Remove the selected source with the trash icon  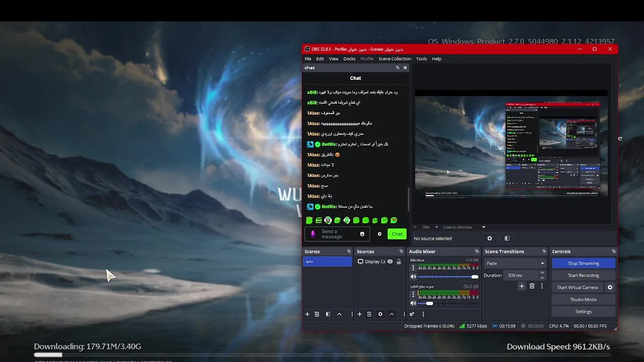point(369,314)
